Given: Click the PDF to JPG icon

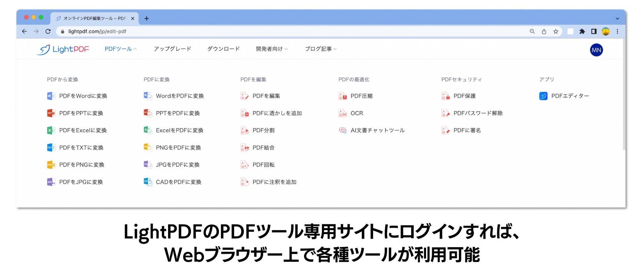Looking at the screenshot, I should pos(51,182).
